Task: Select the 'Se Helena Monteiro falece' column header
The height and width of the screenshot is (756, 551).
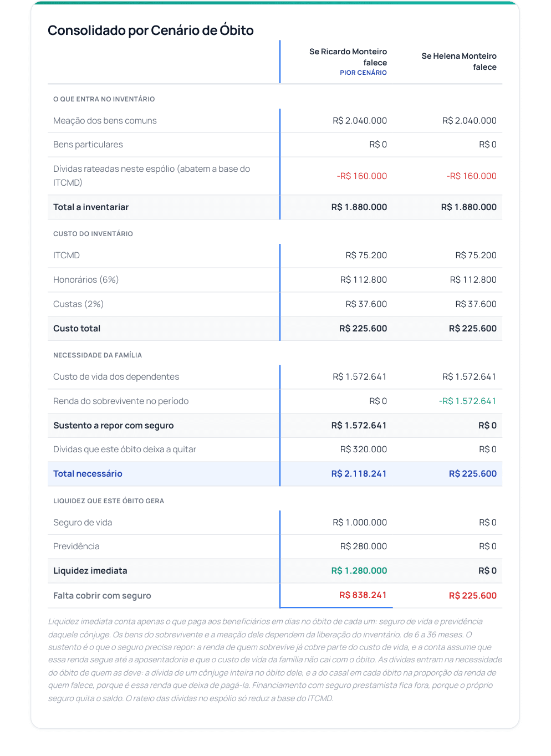Action: 459,62
